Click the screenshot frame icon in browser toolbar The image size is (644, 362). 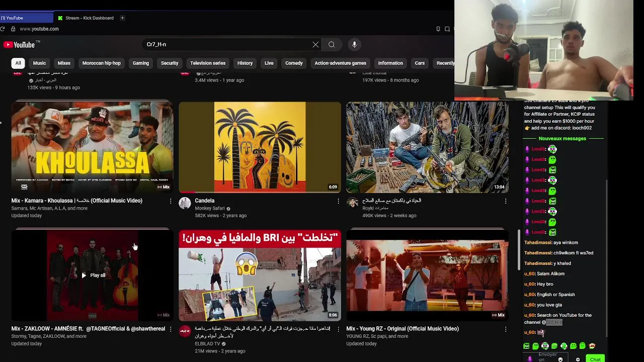click(x=447, y=29)
